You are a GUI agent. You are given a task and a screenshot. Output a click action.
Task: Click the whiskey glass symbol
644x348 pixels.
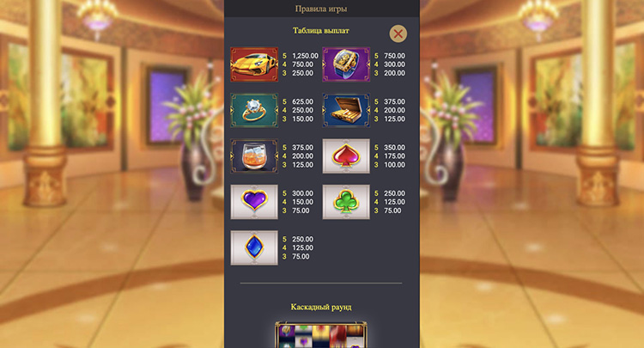pos(254,156)
